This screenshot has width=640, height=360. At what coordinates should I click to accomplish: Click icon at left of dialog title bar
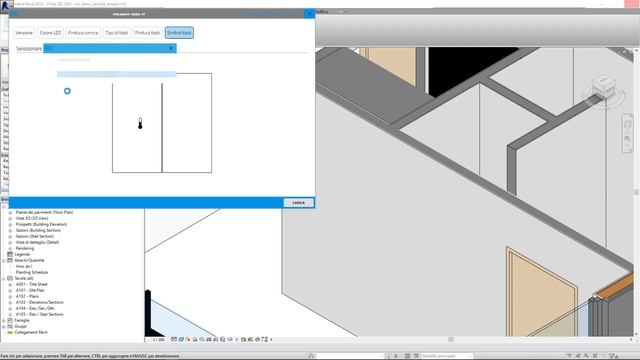tap(14, 14)
